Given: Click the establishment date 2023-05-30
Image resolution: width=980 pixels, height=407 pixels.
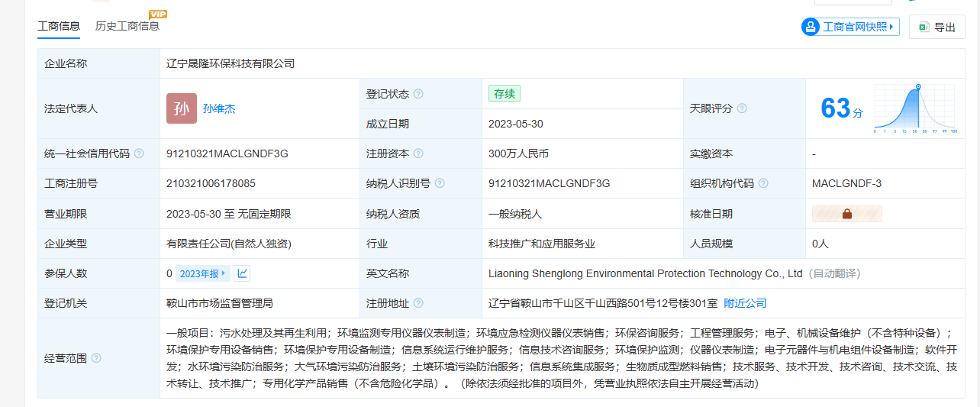Looking at the screenshot, I should [x=516, y=124].
